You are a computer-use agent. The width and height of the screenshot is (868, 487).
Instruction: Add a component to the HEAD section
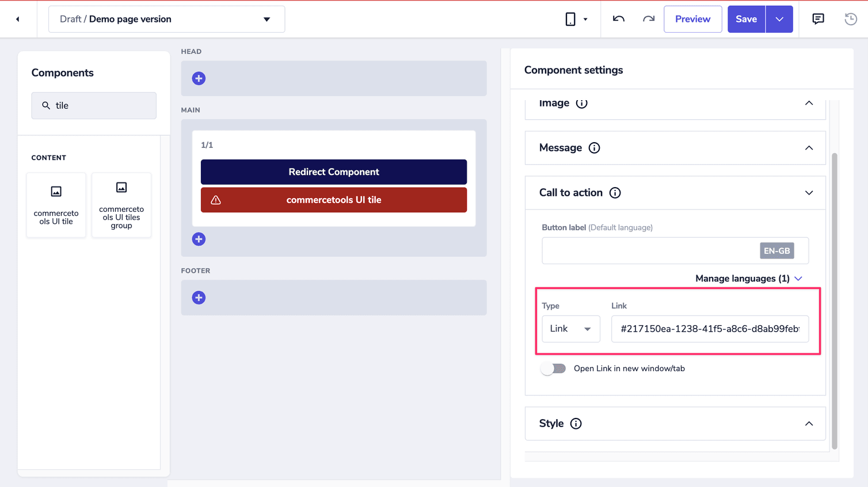click(199, 78)
